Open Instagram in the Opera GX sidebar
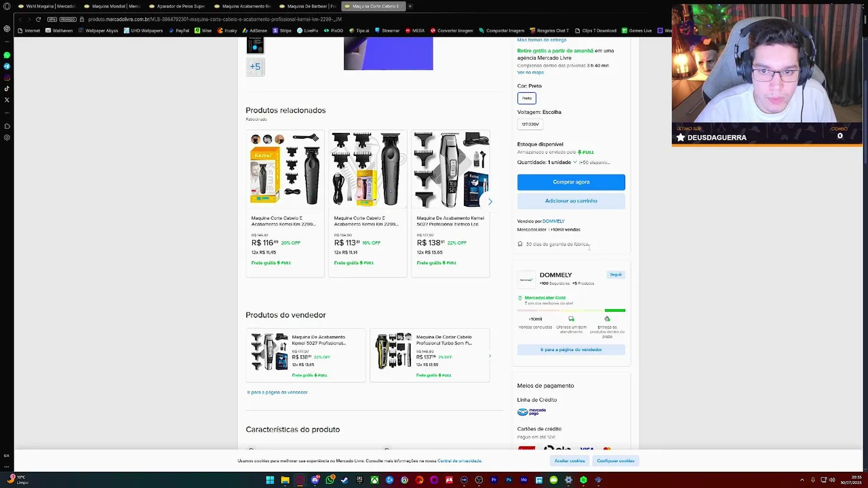The height and width of the screenshot is (488, 868). (7, 77)
